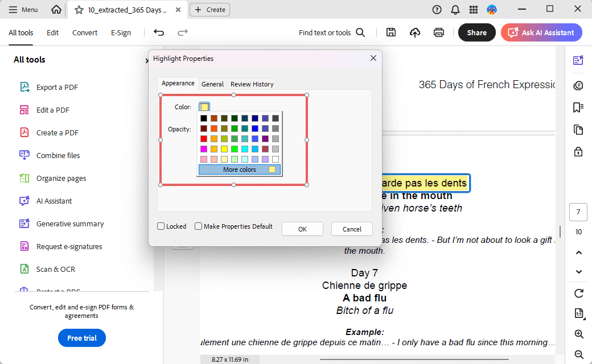Click the page down chevron

[x=579, y=272]
